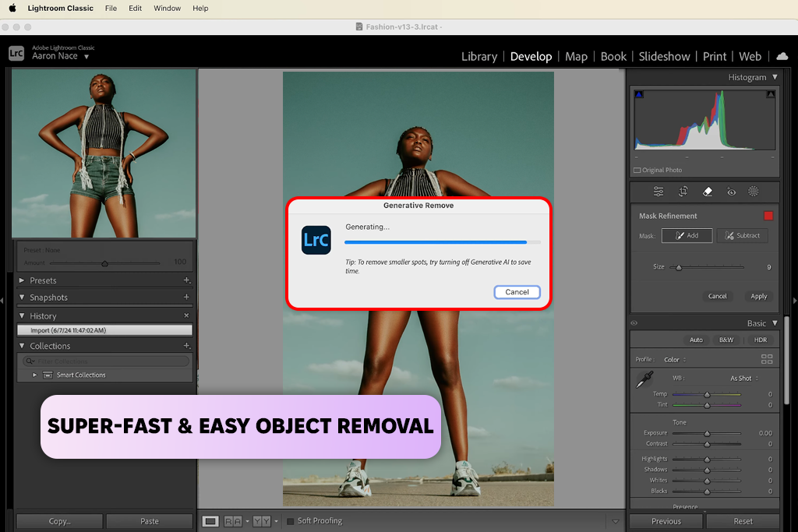The width and height of the screenshot is (798, 532).
Task: Click the Copy... settings button
Action: pos(59,521)
